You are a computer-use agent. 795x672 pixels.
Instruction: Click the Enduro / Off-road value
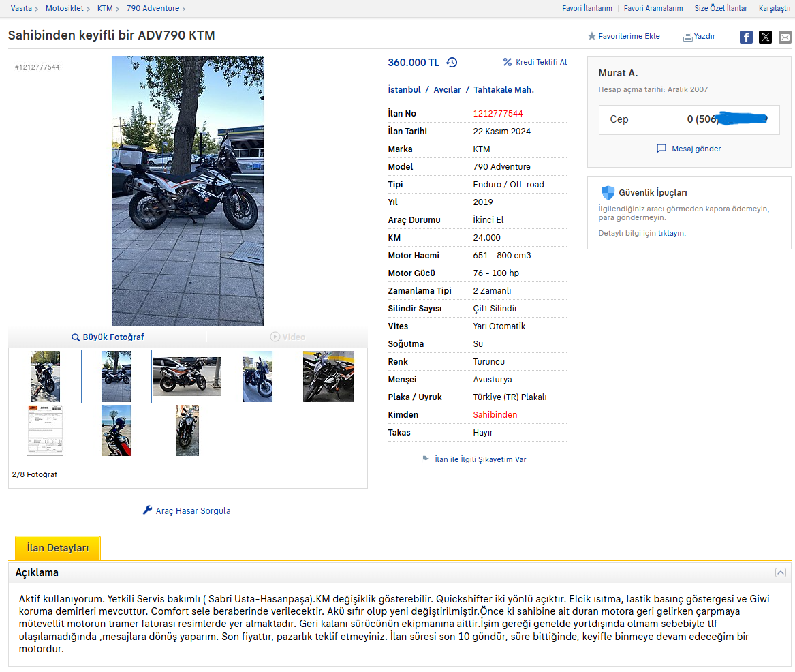[508, 185]
